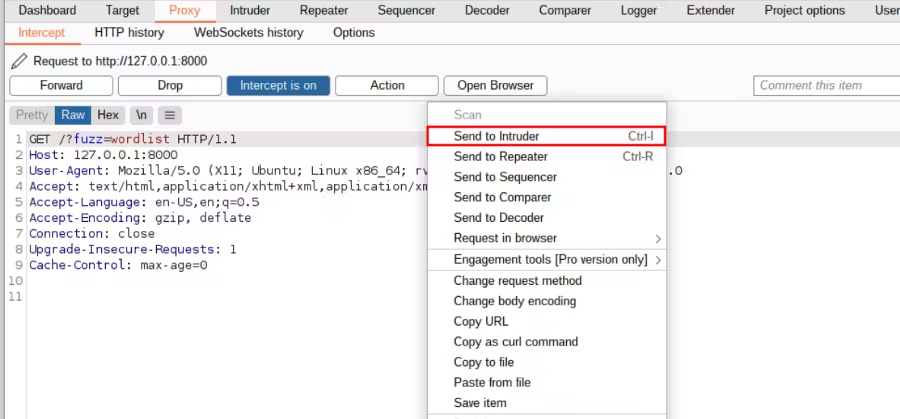Open the Intruder tab

click(x=250, y=10)
